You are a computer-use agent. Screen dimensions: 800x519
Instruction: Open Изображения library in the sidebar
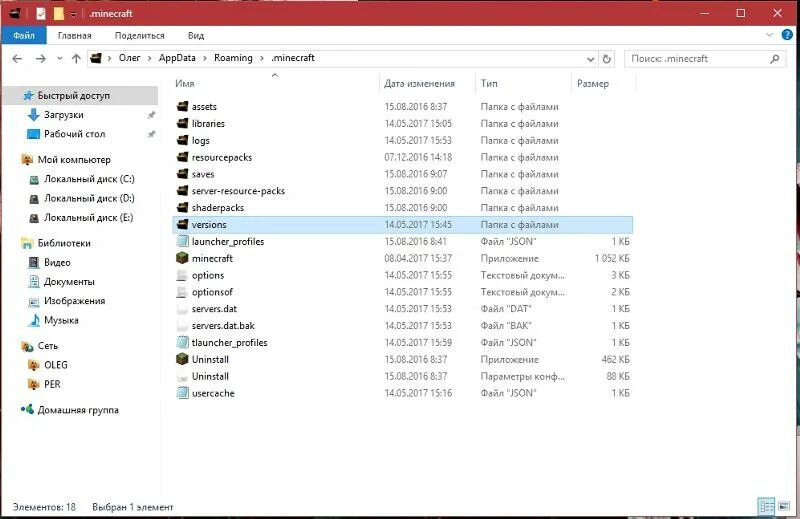point(74,301)
